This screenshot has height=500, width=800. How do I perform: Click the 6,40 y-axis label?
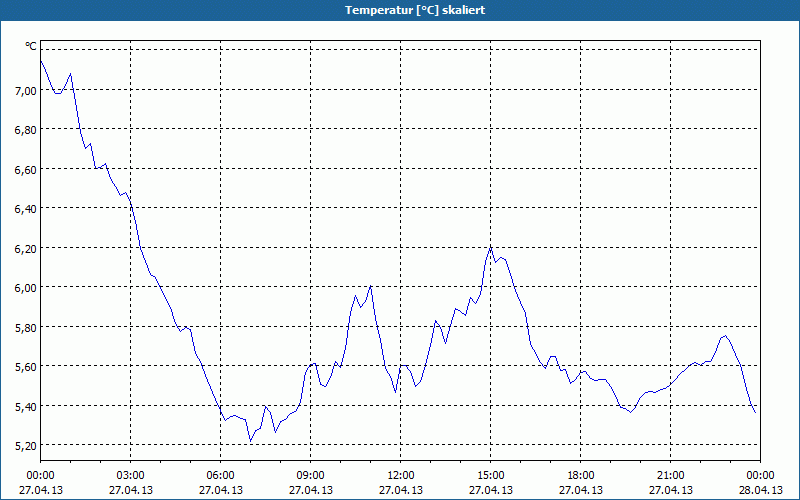[26, 209]
